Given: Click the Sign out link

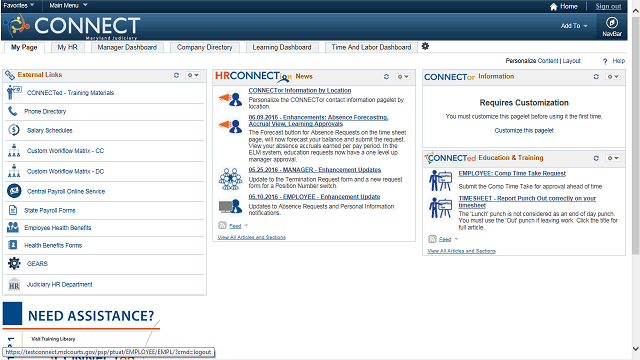Looking at the screenshot, I should pos(608,6).
